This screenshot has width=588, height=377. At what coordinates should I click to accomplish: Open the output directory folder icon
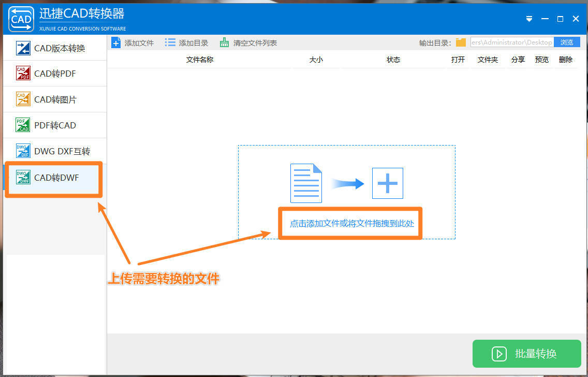click(x=461, y=42)
